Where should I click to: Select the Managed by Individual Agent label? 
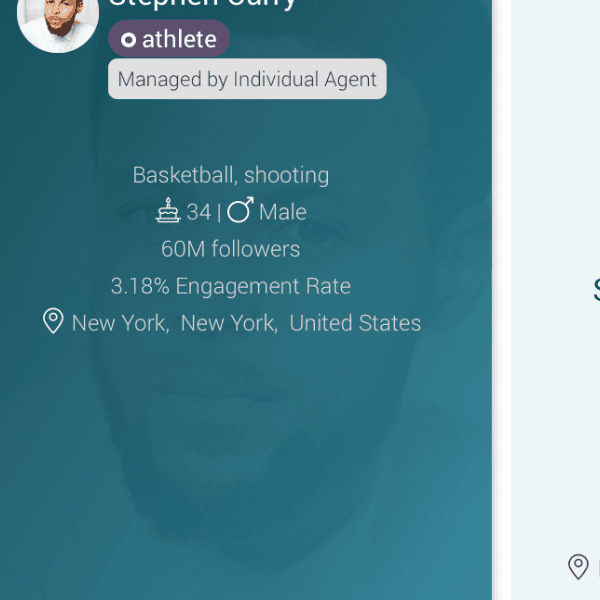pyautogui.click(x=247, y=79)
